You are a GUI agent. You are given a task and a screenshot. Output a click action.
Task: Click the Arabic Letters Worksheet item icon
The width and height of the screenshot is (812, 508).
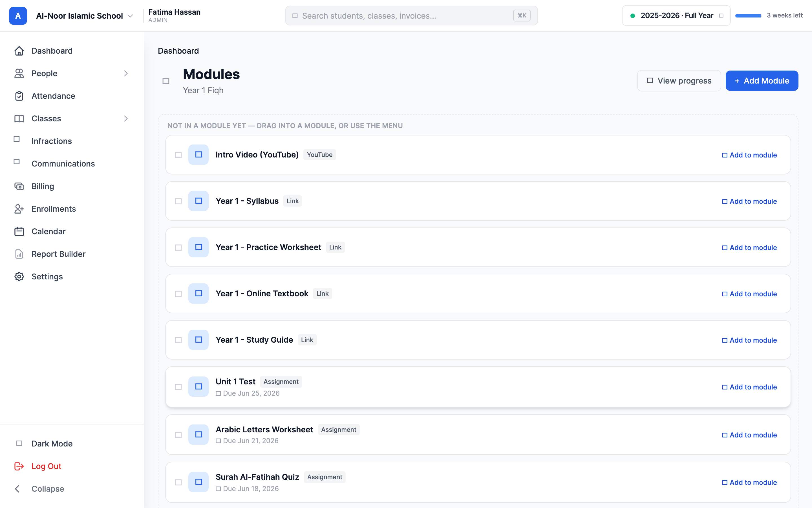tap(198, 435)
